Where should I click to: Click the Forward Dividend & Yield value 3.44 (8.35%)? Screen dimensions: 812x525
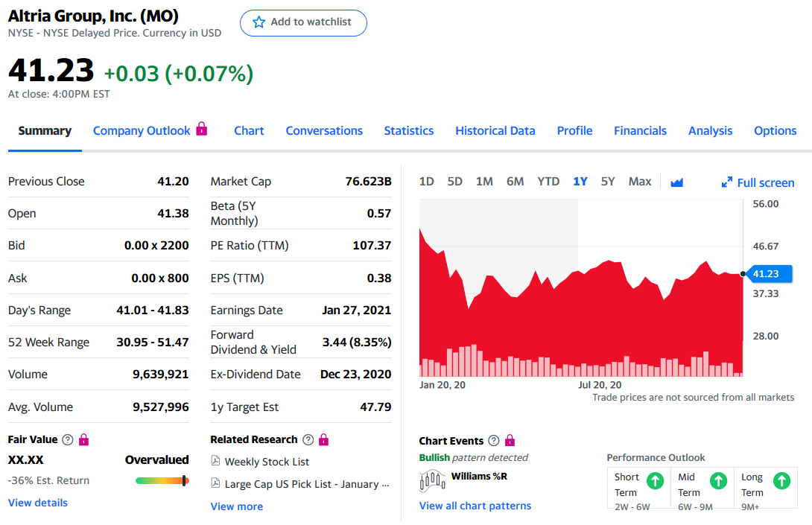[357, 342]
